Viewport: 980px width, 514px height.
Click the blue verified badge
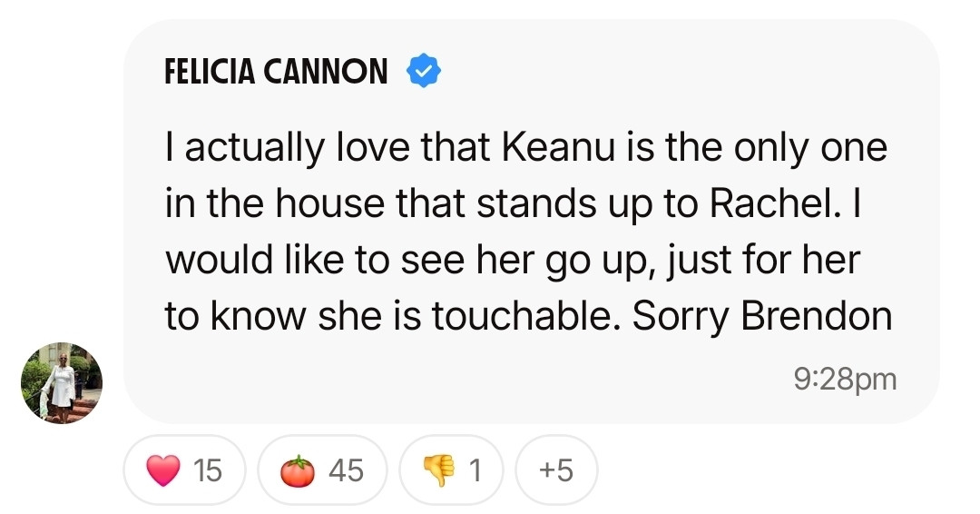tap(424, 71)
